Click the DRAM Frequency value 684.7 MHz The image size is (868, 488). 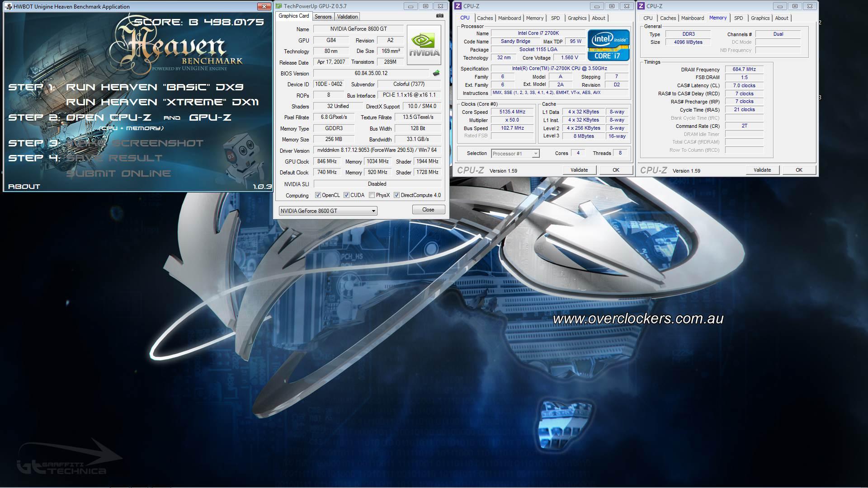[744, 70]
